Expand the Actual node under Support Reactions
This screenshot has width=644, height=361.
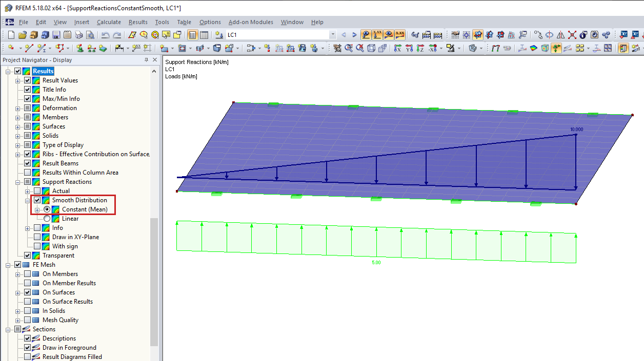pos(27,191)
